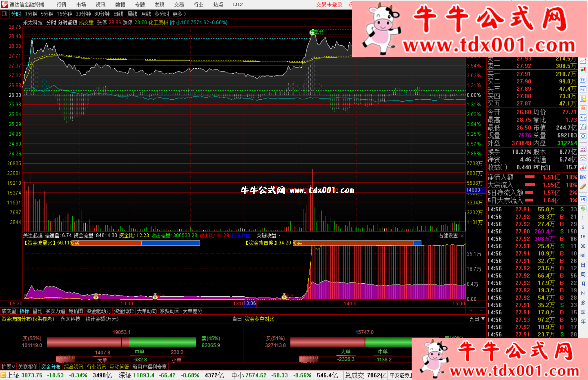Screen dimensions: 588x380
Task: Click the 右键设置 link in indicator pane
Action: pyautogui.click(x=448, y=236)
